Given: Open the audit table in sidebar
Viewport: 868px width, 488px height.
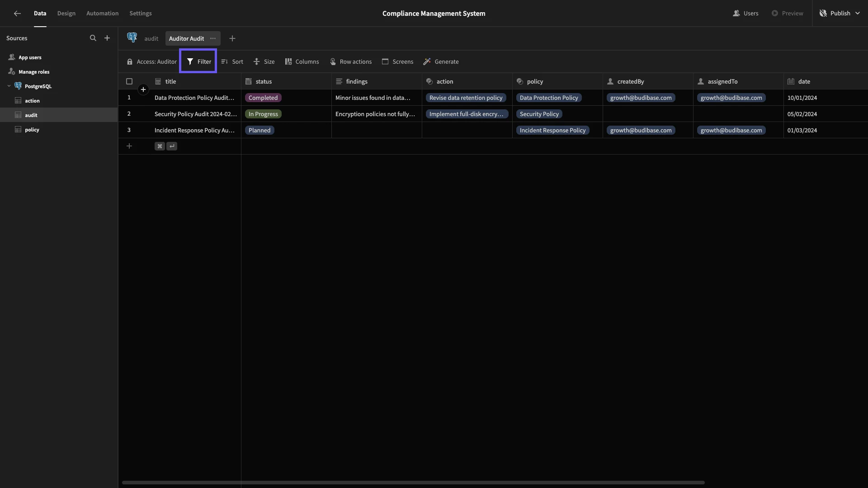Looking at the screenshot, I should pos(59,115).
